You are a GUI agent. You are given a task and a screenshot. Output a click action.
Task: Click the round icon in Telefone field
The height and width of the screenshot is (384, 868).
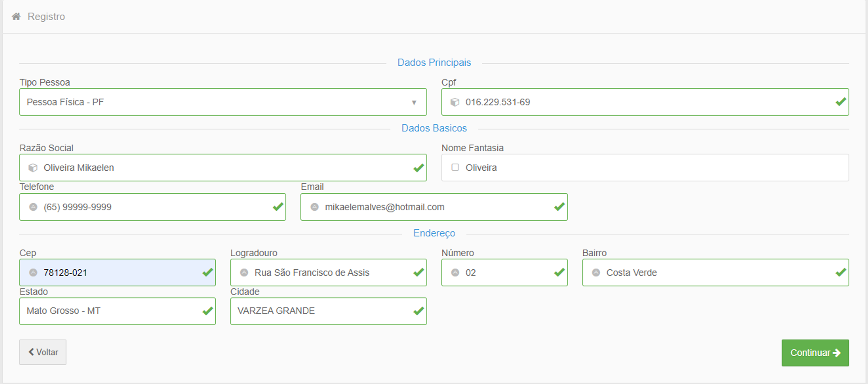click(x=33, y=207)
